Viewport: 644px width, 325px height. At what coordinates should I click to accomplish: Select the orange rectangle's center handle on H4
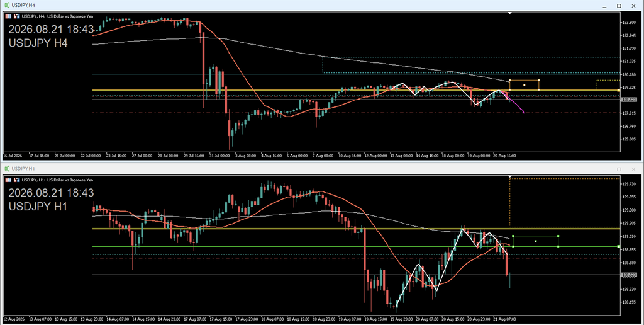pos(524,85)
